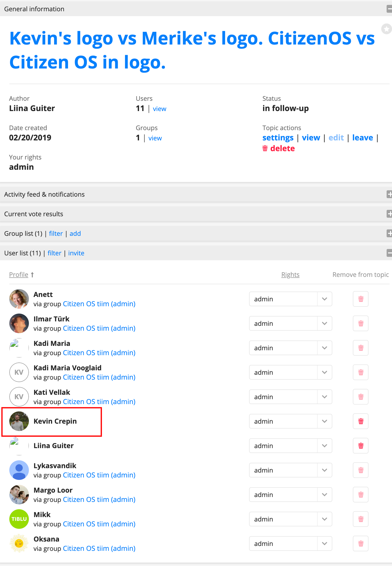The height and width of the screenshot is (566, 392).
Task: Click view under Topic actions
Action: [311, 138]
